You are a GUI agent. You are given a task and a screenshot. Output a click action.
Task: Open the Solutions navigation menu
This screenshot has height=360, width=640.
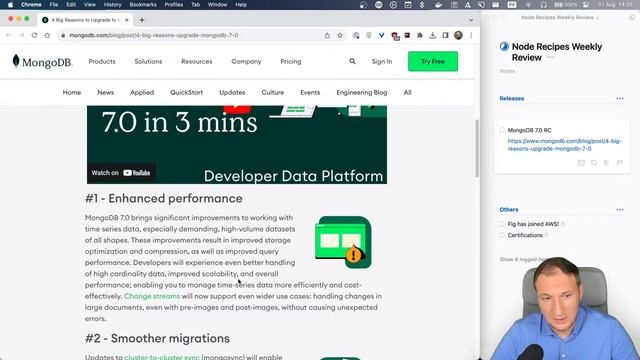point(148,61)
